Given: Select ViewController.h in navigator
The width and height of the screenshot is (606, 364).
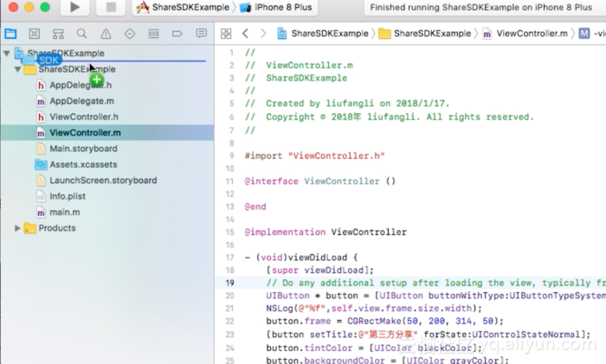Looking at the screenshot, I should point(84,117).
